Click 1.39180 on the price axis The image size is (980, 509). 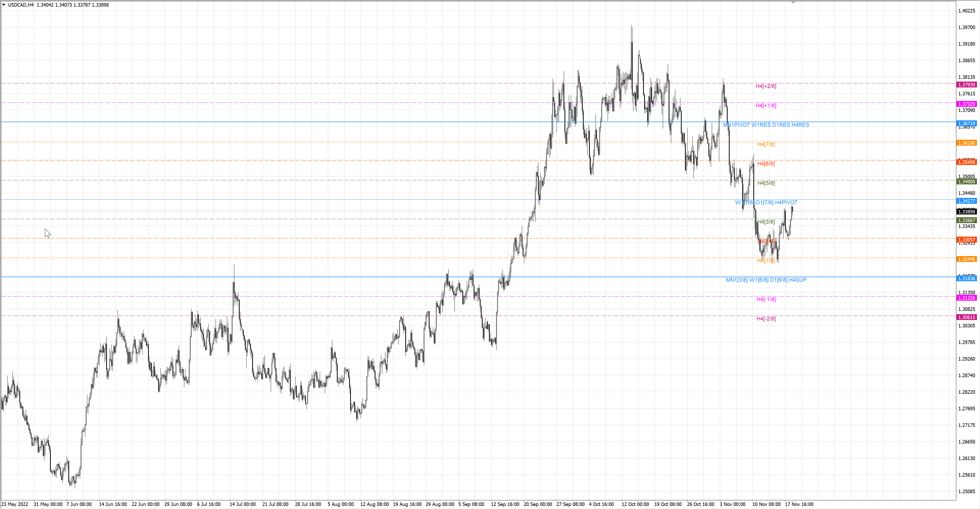967,44
